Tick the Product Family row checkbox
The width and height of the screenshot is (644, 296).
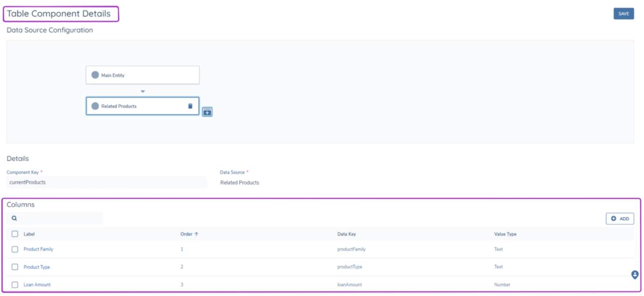tap(15, 249)
